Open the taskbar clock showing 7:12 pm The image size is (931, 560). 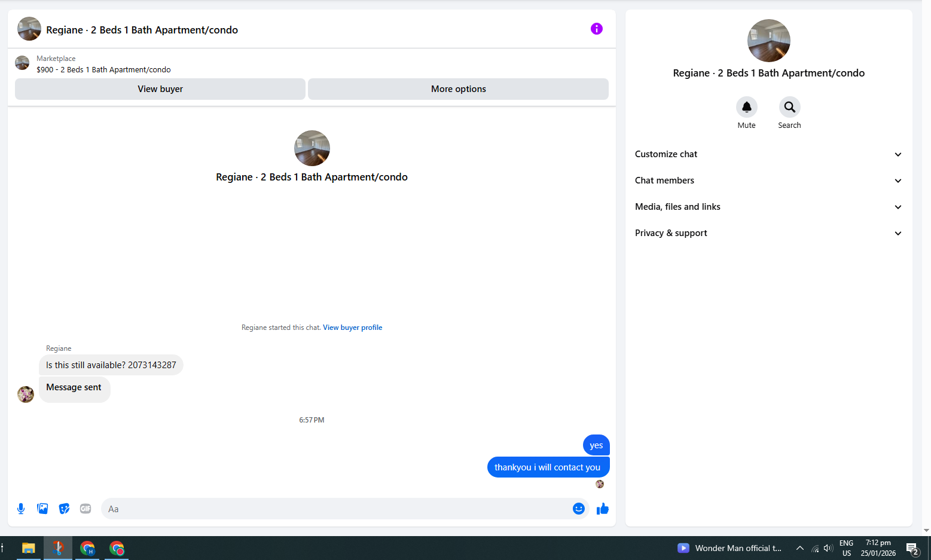[x=878, y=548]
